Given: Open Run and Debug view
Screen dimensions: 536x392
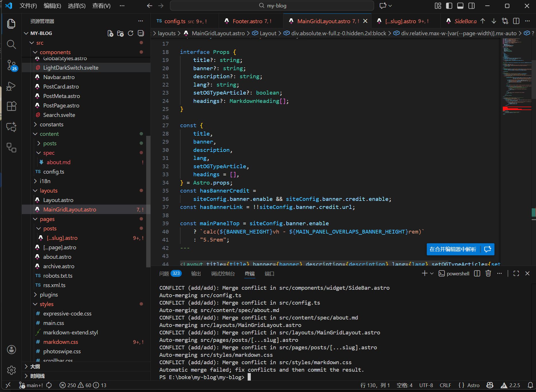Looking at the screenshot, I should tap(11, 86).
